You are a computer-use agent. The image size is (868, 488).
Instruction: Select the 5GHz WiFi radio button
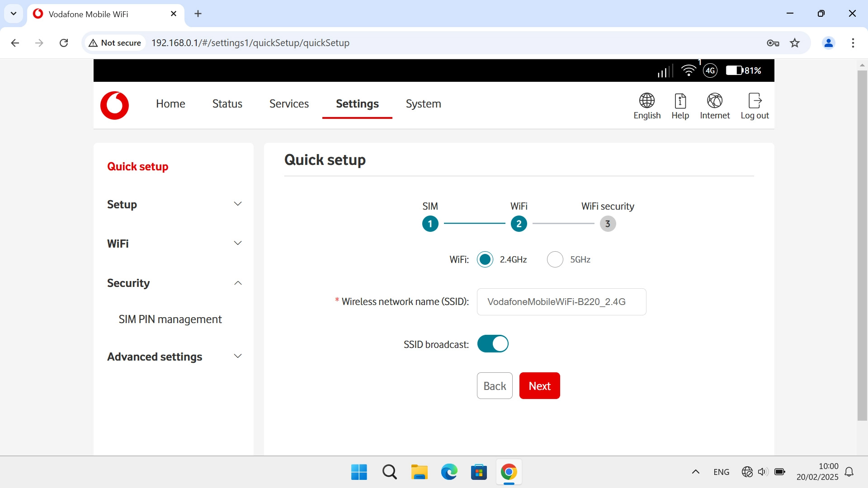click(555, 259)
